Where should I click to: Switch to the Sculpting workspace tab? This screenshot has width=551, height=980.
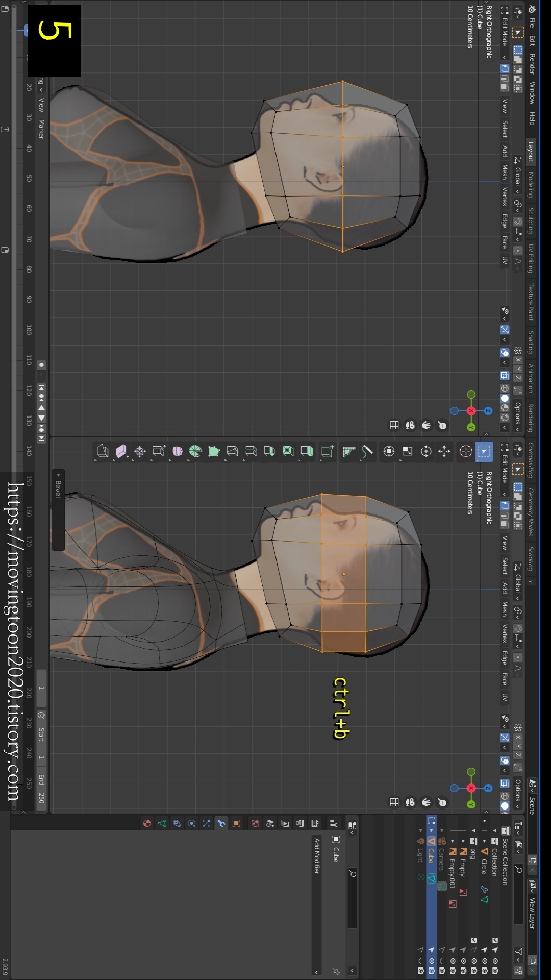(531, 220)
